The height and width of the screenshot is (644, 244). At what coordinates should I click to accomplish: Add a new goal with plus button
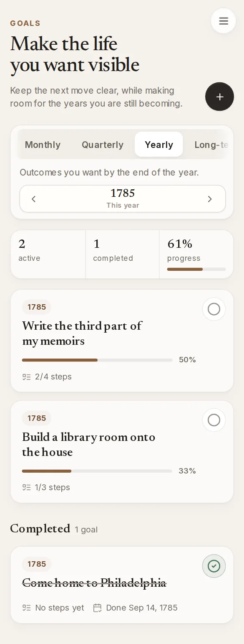coord(219,97)
